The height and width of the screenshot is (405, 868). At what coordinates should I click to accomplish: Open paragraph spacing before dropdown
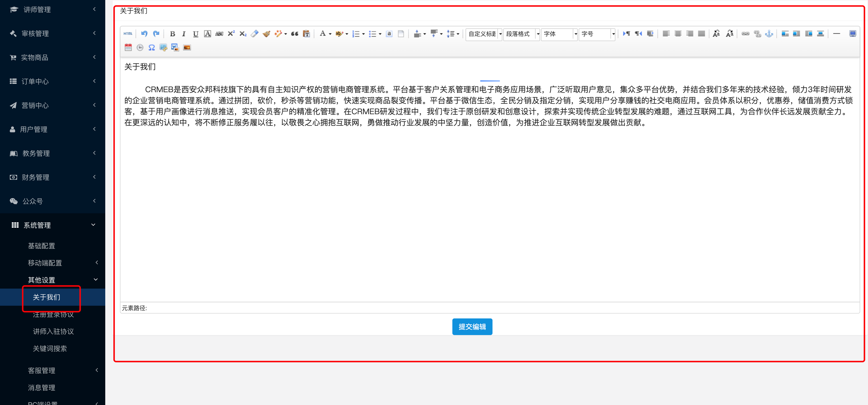click(424, 34)
